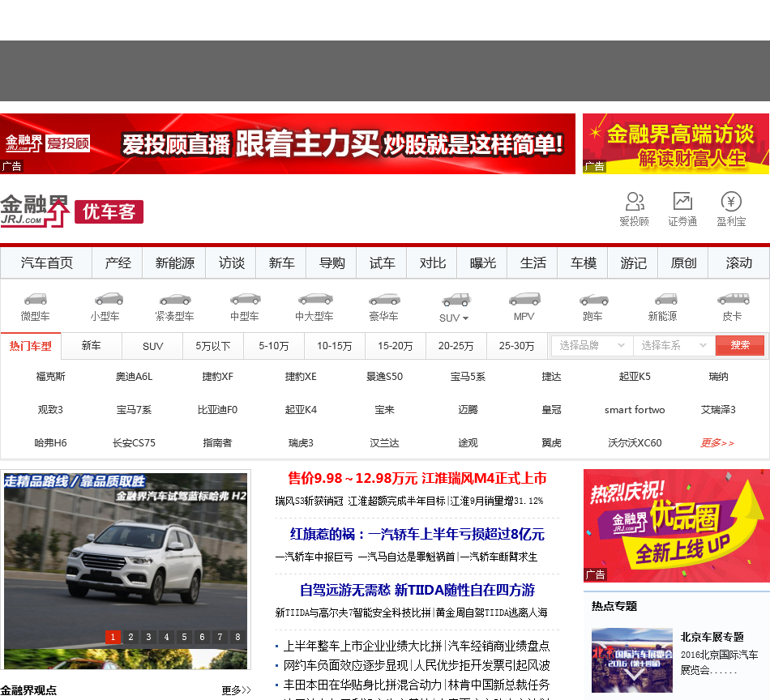The image size is (770, 700).
Task: Open headline 自驾远游无需愁 新TIIDA
Action: (x=417, y=590)
